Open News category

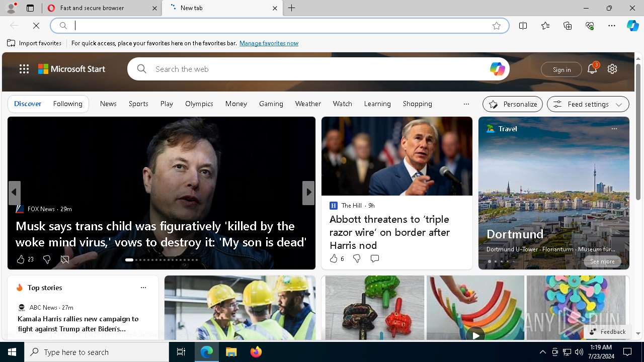click(108, 104)
